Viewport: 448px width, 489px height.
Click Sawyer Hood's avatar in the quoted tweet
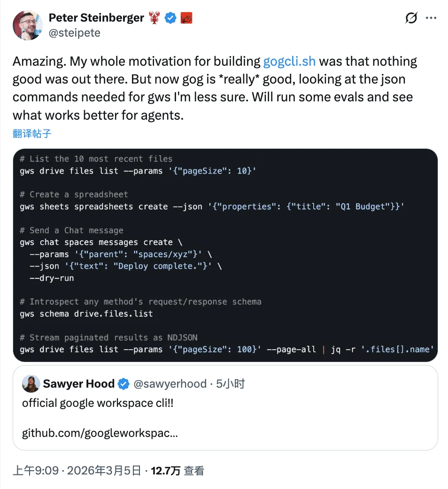click(31, 383)
